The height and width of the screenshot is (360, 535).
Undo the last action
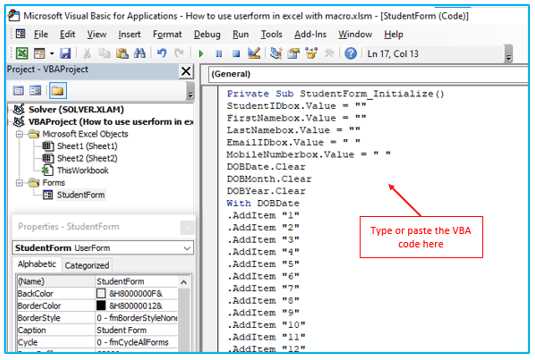162,53
